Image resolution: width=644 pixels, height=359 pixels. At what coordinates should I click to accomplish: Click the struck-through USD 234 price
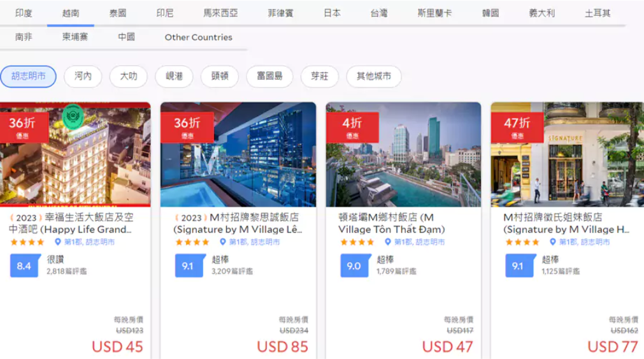click(294, 330)
